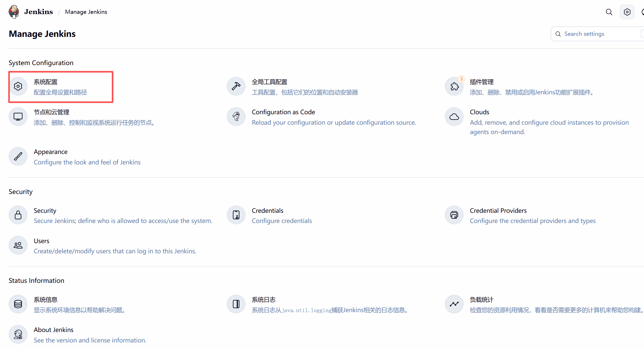Open Credential Providers title link
Image resolution: width=644 pixels, height=349 pixels.
498,211
